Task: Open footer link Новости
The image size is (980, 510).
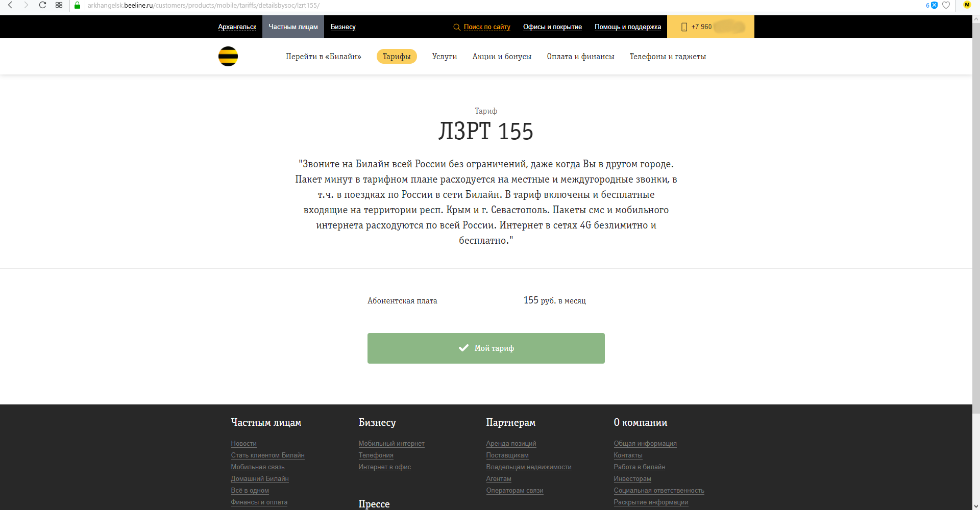Action: [x=243, y=444]
